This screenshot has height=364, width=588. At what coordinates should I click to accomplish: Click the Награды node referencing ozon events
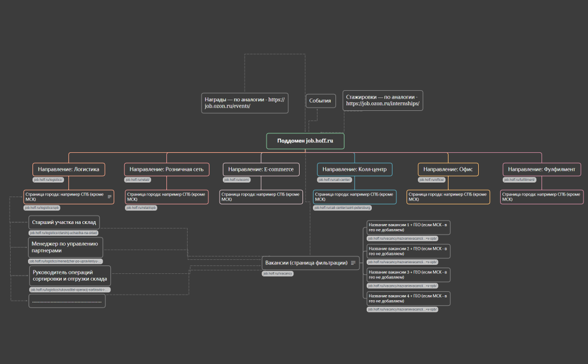point(245,103)
